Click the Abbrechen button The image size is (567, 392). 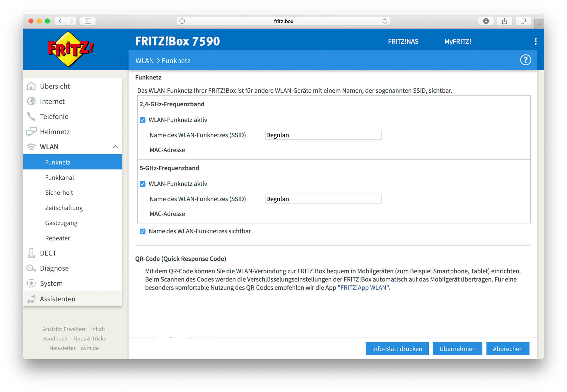tap(508, 349)
